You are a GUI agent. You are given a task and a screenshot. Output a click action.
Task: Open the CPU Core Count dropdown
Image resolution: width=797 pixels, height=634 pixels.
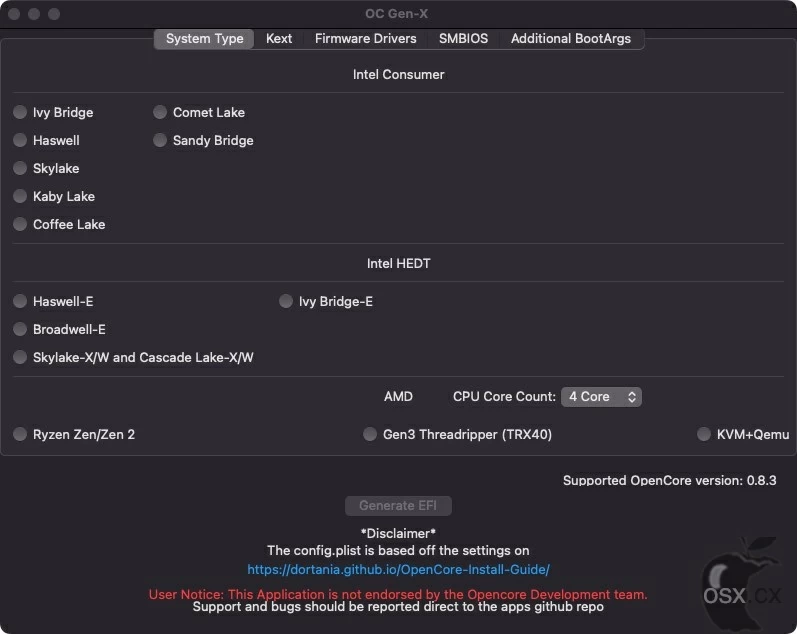click(x=601, y=397)
